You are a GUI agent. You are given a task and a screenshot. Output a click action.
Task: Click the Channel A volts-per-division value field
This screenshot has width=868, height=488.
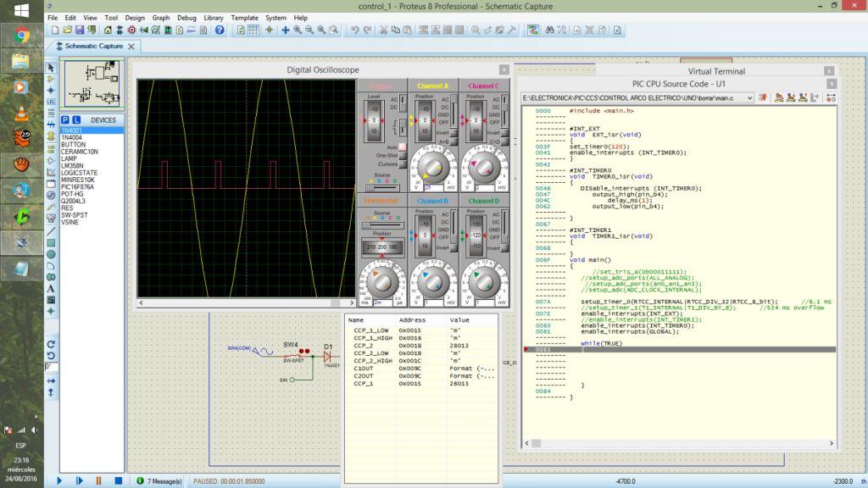433,188
